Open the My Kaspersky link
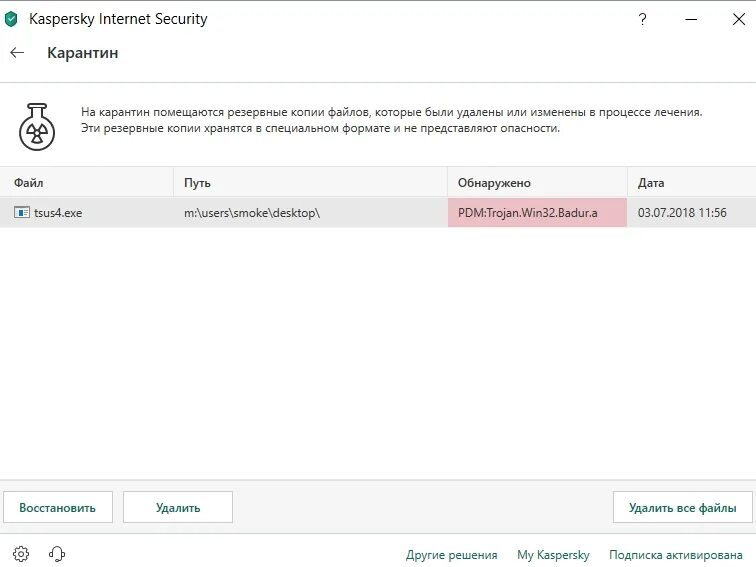The image size is (756, 567). (553, 555)
